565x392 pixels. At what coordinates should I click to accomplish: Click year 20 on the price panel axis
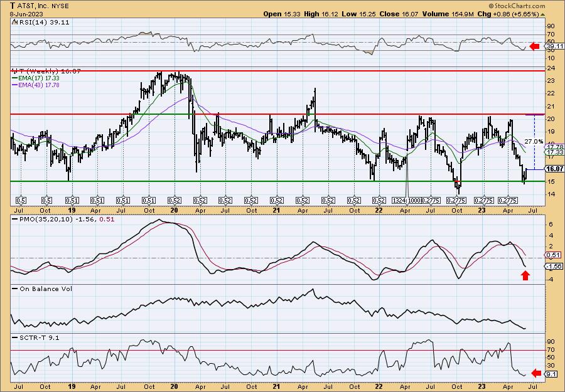[x=175, y=211]
